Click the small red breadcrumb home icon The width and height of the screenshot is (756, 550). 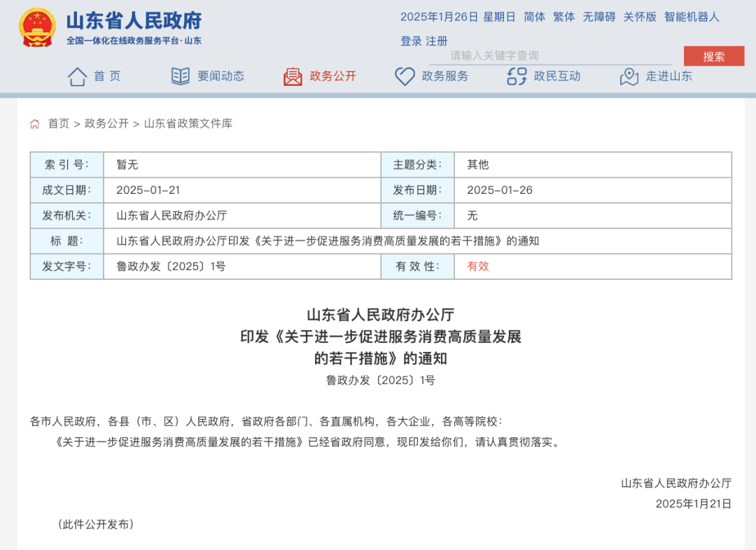click(34, 124)
